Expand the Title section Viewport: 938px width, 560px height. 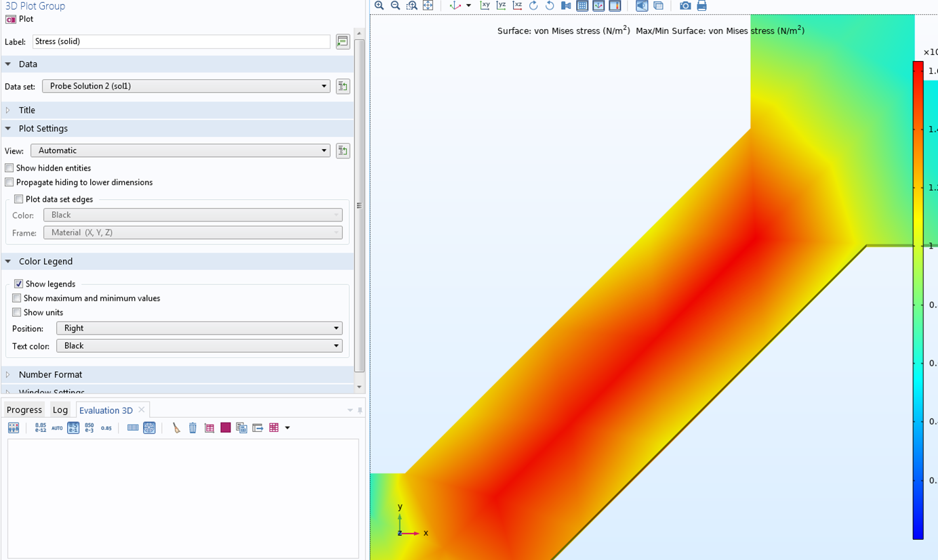tap(27, 110)
